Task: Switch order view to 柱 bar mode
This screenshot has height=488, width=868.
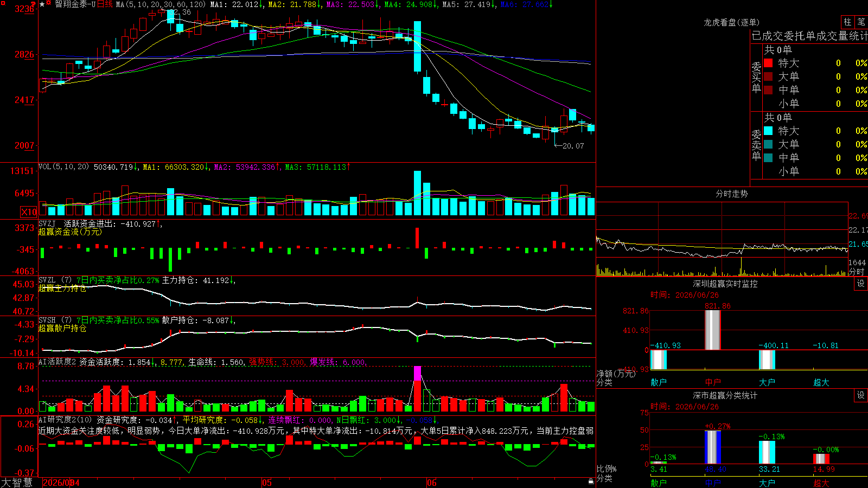Action: [847, 22]
